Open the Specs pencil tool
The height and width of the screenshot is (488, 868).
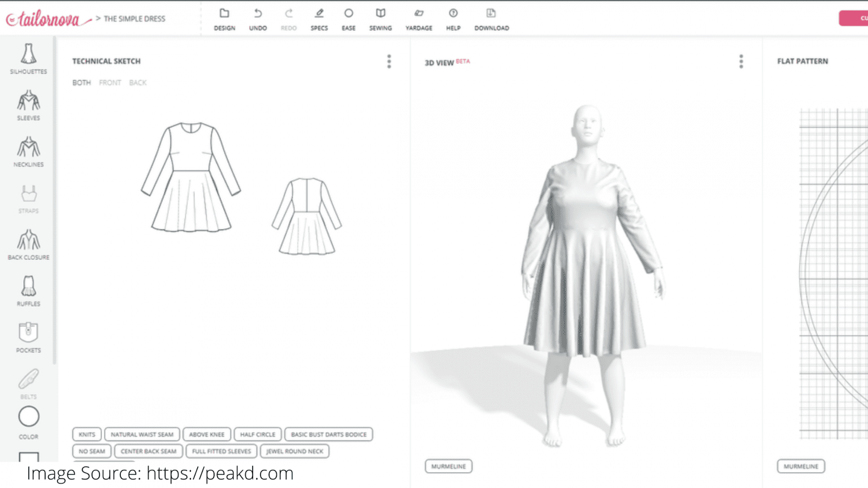(x=319, y=19)
